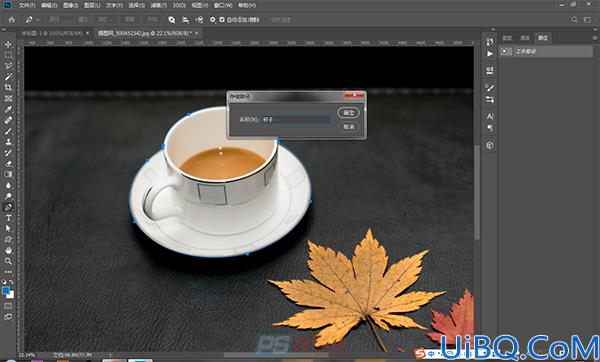The height and width of the screenshot is (362, 600).
Task: Select the Frame tool
Action: tap(8, 99)
